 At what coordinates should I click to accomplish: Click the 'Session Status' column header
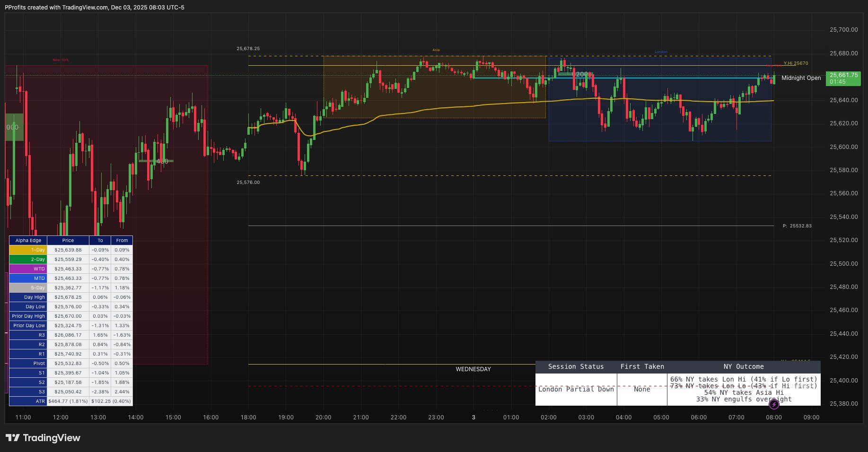click(576, 366)
